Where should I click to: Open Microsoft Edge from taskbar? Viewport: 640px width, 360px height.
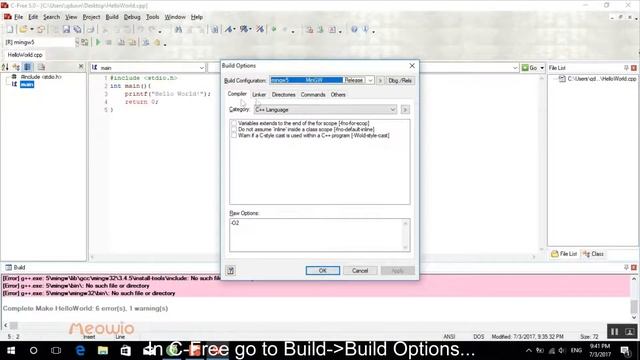click(x=80, y=350)
